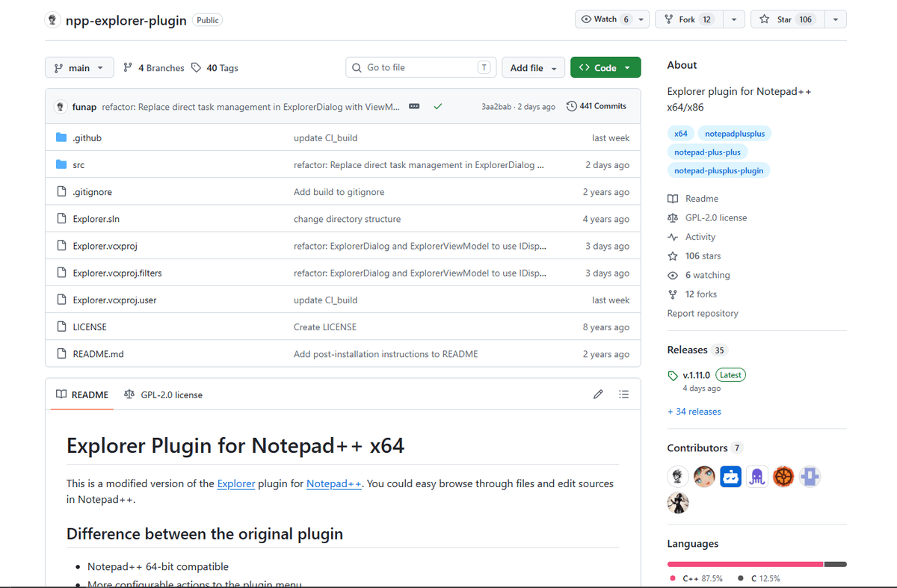
Task: Open commit hash 3aa2bab
Action: (x=497, y=107)
